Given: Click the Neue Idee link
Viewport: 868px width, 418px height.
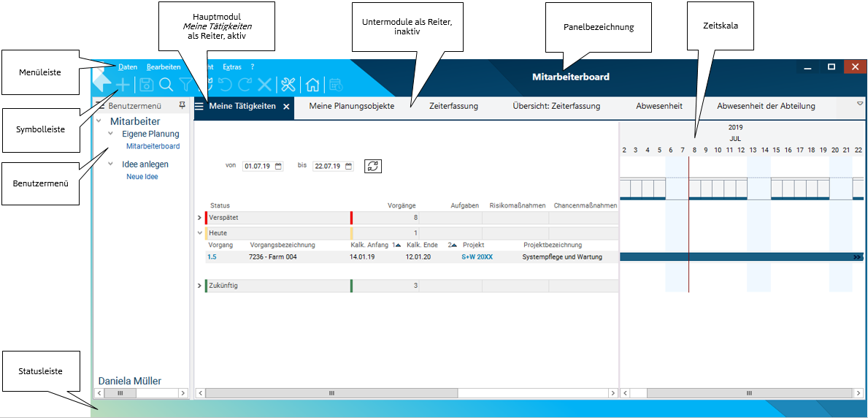Looking at the screenshot, I should point(142,177).
